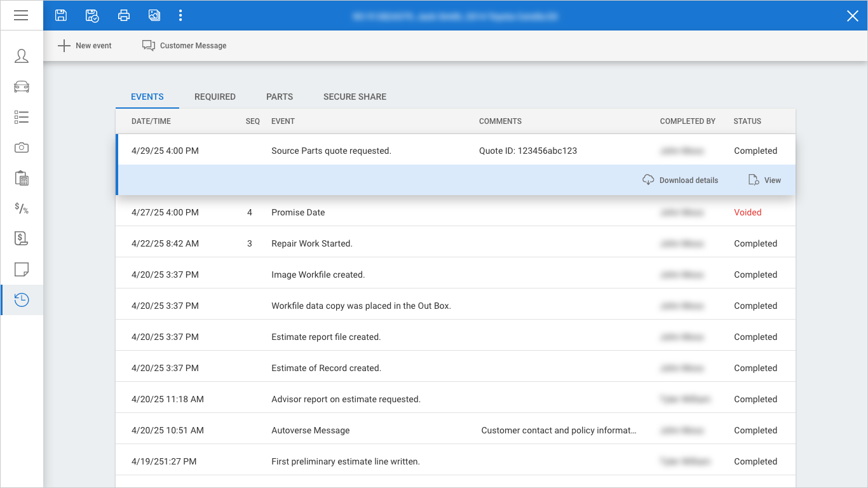Click 'Customer contact and policy informat…' comment
The height and width of the screenshot is (488, 868).
tap(559, 430)
